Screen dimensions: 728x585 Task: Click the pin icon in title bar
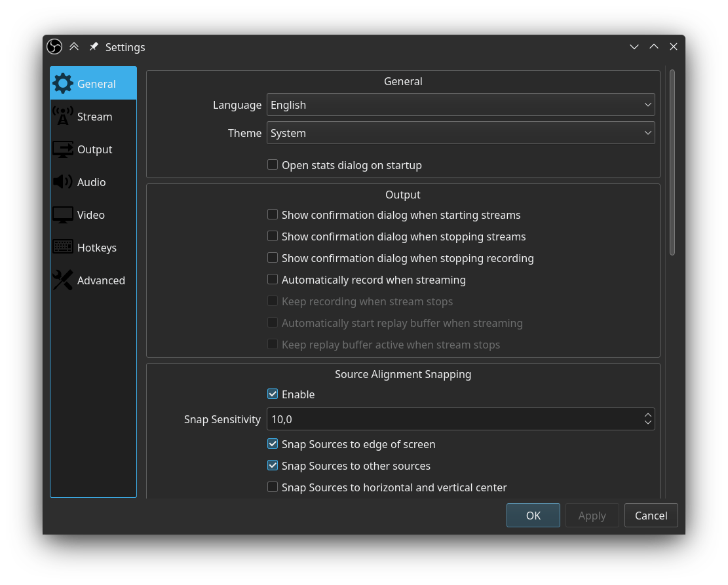click(94, 47)
